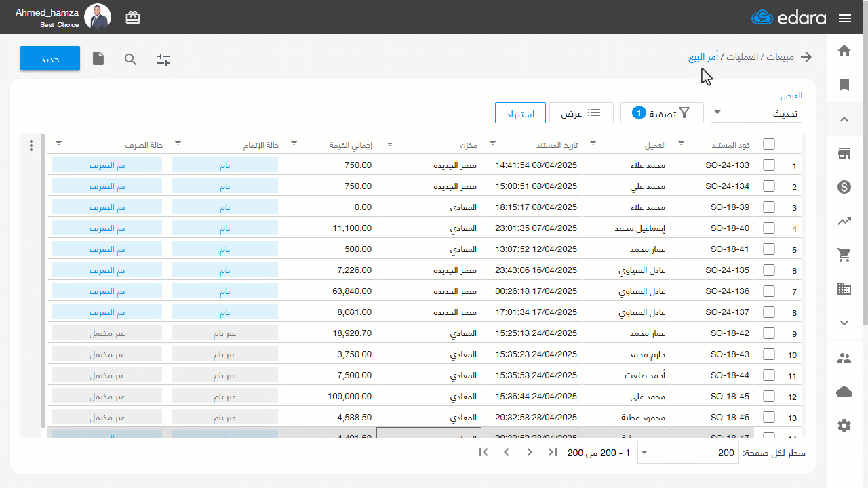Jump to the last page of results

[484, 452]
